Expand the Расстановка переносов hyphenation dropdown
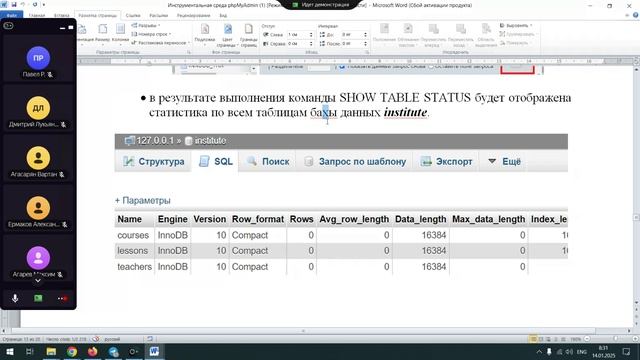Screen dimensions: 640x360 coord(161,42)
